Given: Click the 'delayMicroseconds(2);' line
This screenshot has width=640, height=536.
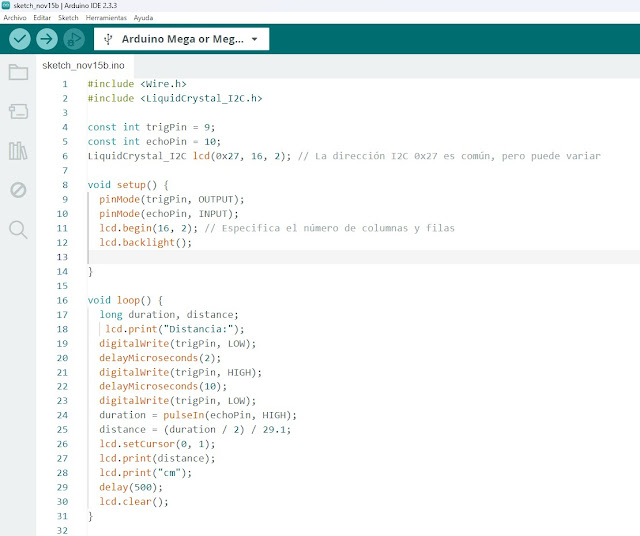Looking at the screenshot, I should pos(160,358).
